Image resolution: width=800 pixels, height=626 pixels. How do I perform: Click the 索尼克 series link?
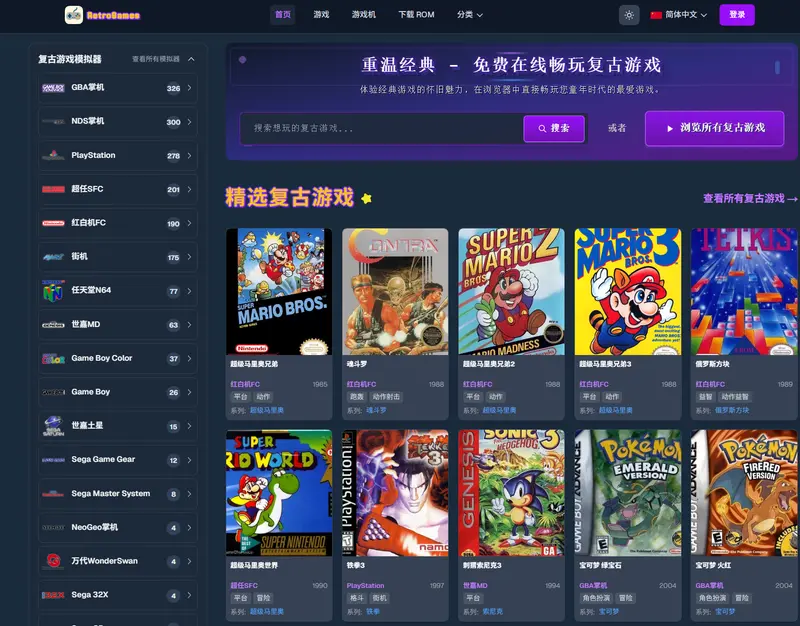click(492, 611)
